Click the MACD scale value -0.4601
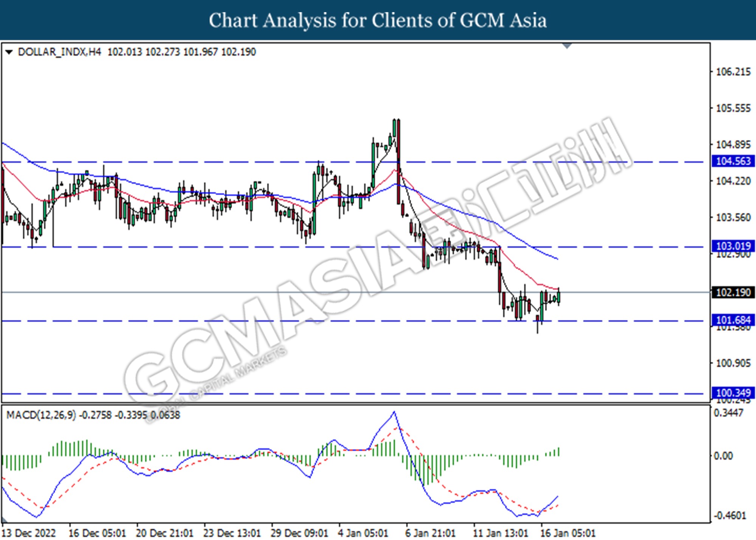This screenshot has height=540, width=756. [x=730, y=515]
